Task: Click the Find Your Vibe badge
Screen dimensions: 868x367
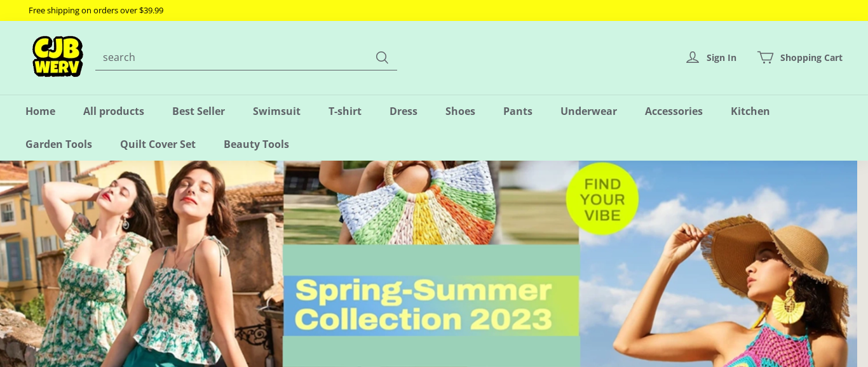Action: [x=602, y=199]
